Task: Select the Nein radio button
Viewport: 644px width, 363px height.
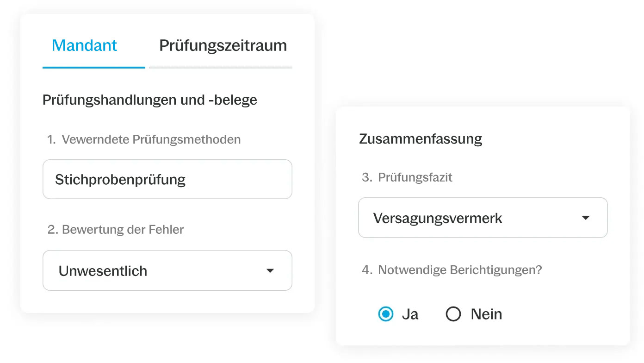Action: coord(453,314)
